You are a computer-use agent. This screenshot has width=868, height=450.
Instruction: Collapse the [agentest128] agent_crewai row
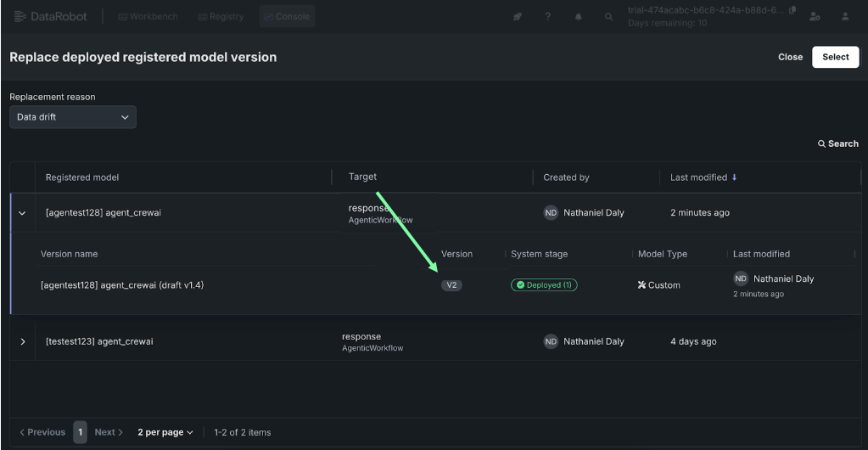[x=22, y=213]
